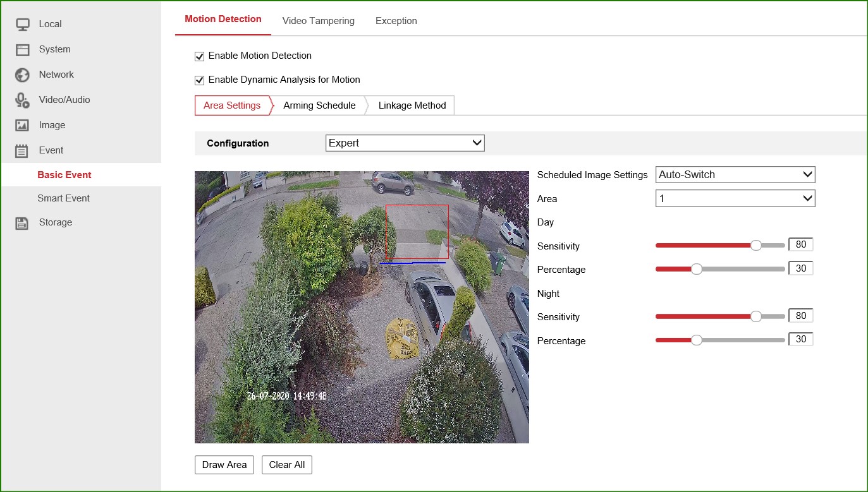Click the Day Sensitivity slider handle
Image resolution: width=868 pixels, height=492 pixels.
click(755, 246)
